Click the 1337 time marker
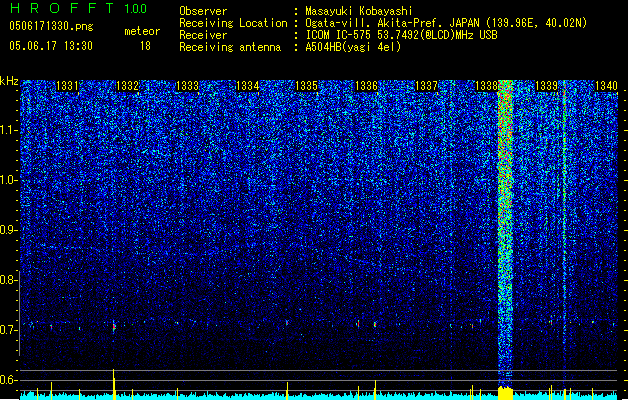Image resolution: width=629 pixels, height=400 pixels. [x=426, y=86]
